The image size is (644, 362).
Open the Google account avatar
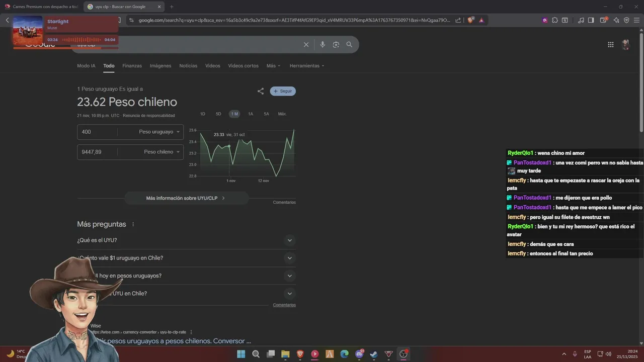[625, 45]
